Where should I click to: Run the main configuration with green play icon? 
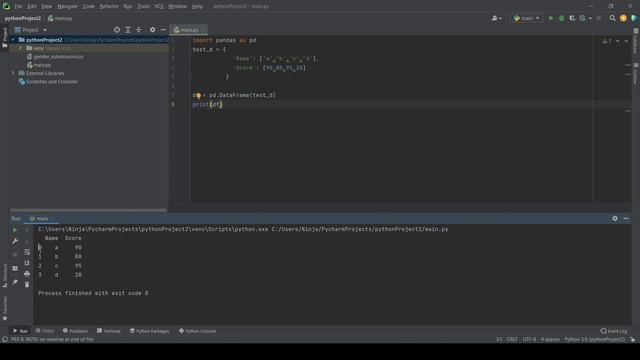pyautogui.click(x=551, y=18)
